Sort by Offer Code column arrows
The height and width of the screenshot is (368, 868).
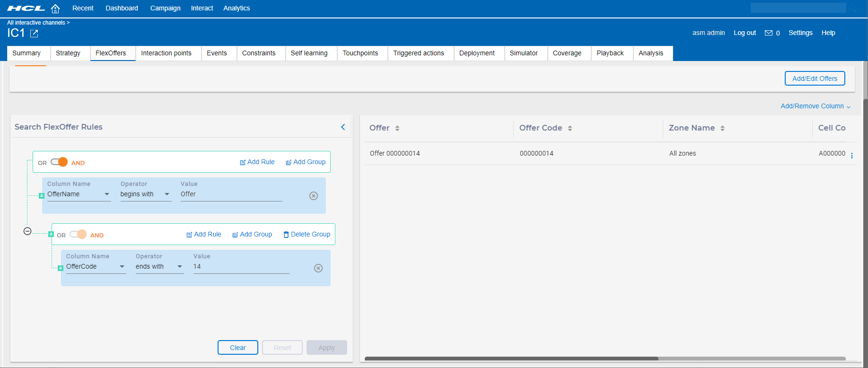click(570, 128)
